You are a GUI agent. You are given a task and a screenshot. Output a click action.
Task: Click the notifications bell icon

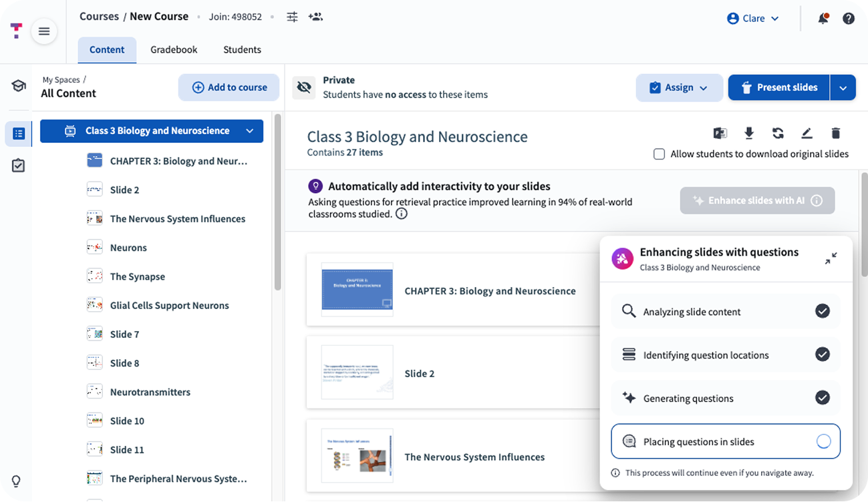(823, 19)
